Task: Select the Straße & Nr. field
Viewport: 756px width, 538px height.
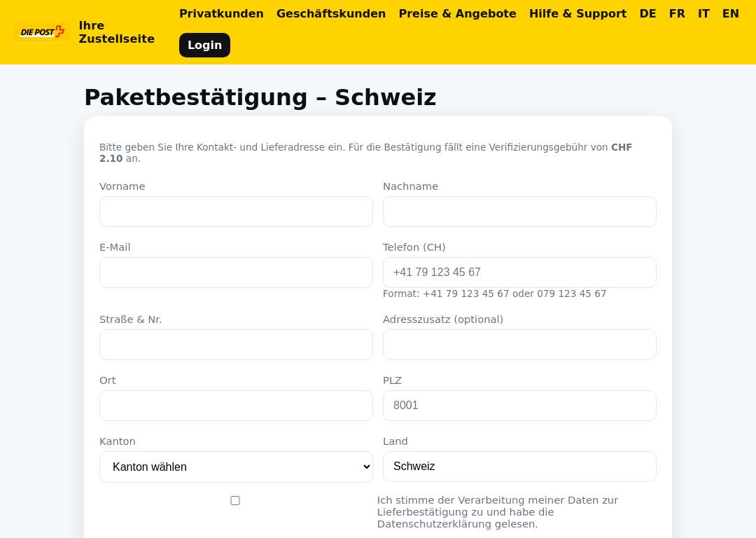Action: [237, 345]
